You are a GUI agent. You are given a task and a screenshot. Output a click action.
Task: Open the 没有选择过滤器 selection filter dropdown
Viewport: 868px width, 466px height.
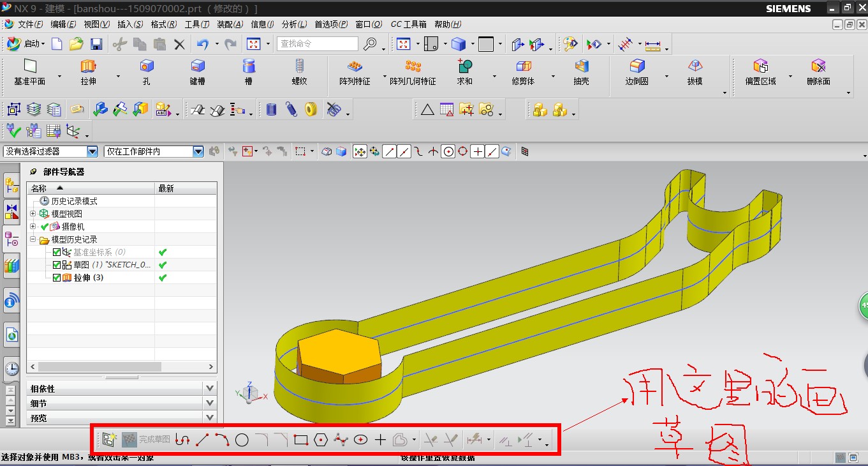click(x=92, y=151)
